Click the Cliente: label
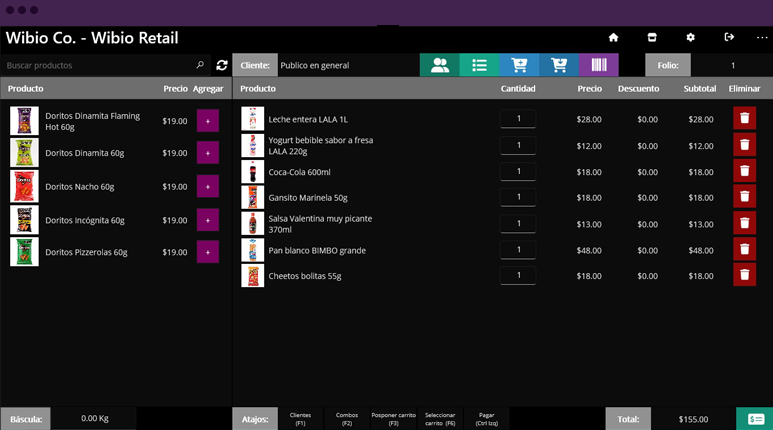 pyautogui.click(x=255, y=65)
